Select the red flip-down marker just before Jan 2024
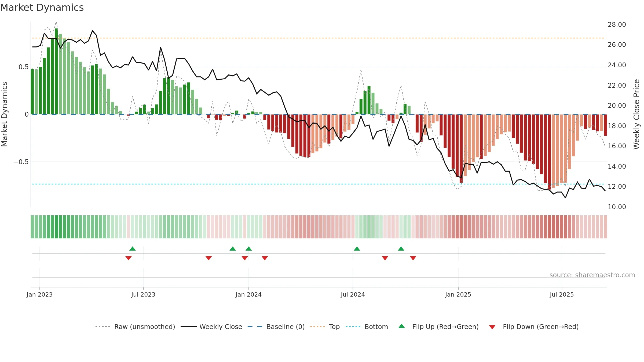This screenshot has width=644, height=362. 245,258
